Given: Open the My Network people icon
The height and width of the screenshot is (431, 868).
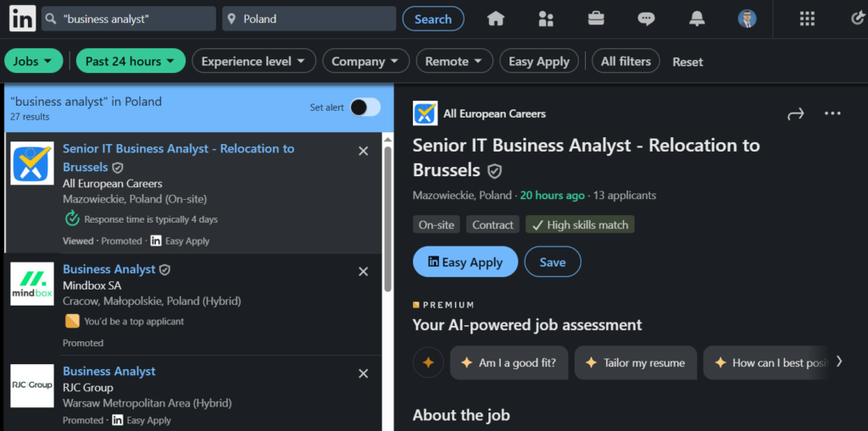Looking at the screenshot, I should pyautogui.click(x=546, y=19).
